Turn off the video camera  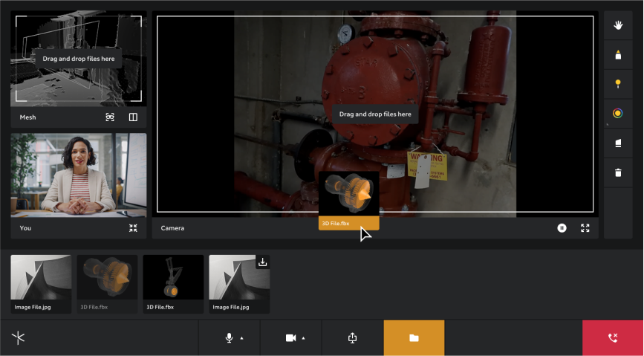(x=290, y=338)
